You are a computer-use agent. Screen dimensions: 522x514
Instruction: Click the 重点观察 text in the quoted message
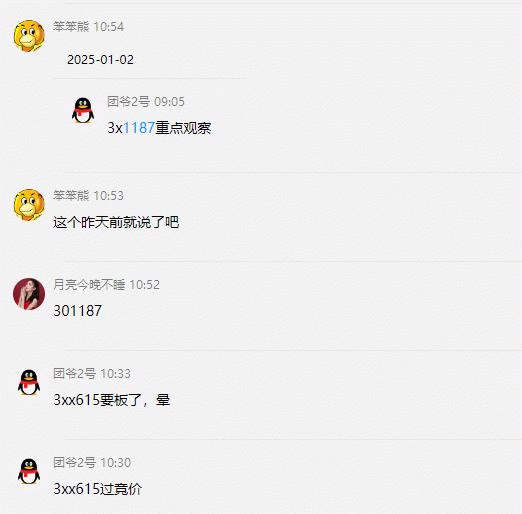[x=183, y=128]
